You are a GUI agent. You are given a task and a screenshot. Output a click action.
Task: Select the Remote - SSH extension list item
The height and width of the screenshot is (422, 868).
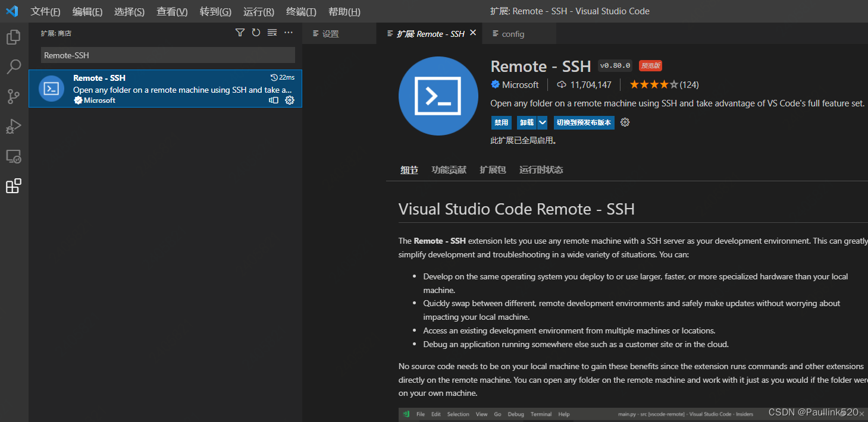(165, 89)
